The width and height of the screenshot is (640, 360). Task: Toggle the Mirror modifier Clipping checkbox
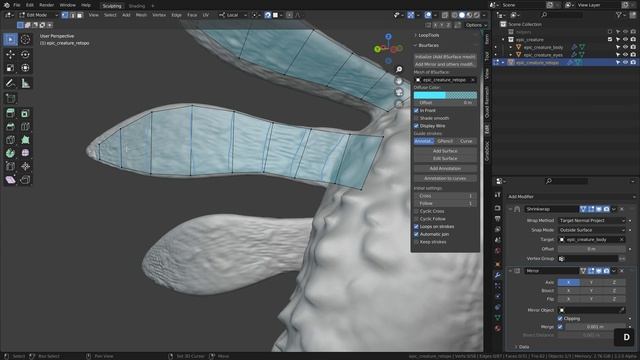click(x=560, y=319)
